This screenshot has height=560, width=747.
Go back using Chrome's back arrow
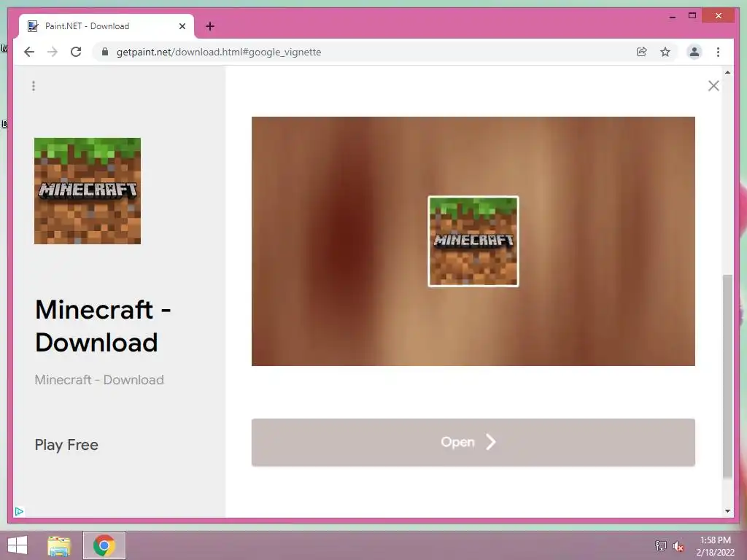click(29, 52)
